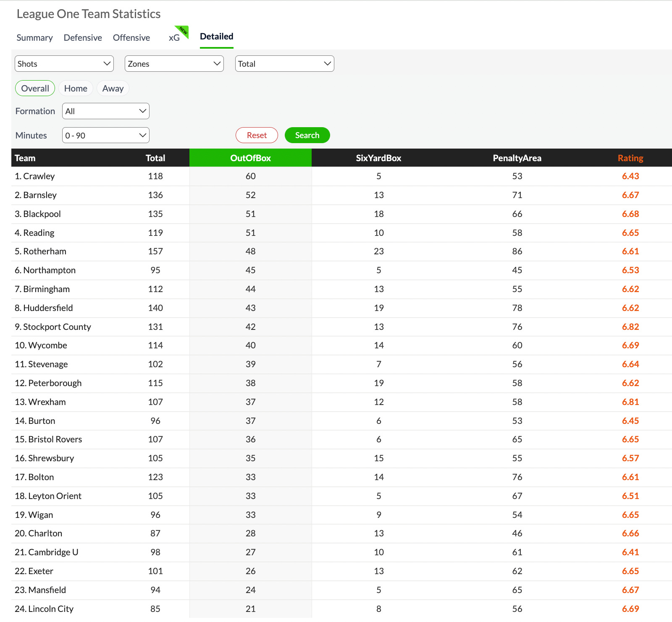Open the xG tab
This screenshot has height=622, width=672.
[174, 38]
